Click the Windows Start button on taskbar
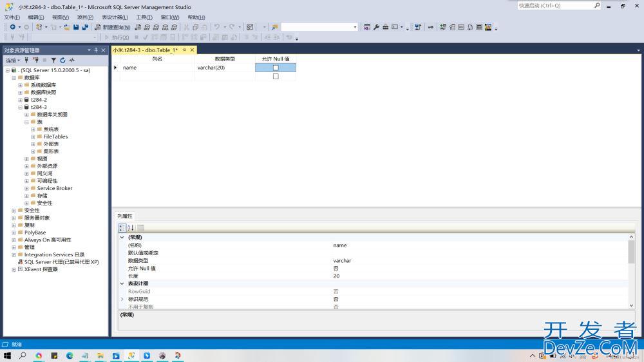Image resolution: width=644 pixels, height=362 pixels. pos(7,356)
